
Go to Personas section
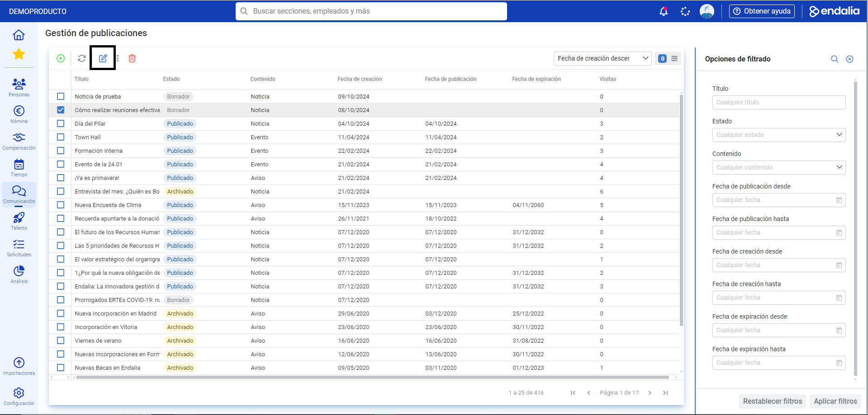tap(19, 87)
